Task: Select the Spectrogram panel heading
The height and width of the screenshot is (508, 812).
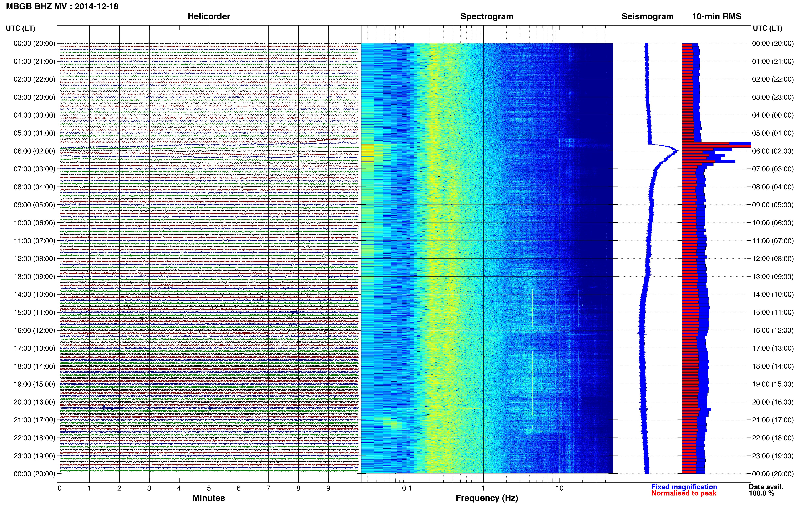Action: [487, 16]
